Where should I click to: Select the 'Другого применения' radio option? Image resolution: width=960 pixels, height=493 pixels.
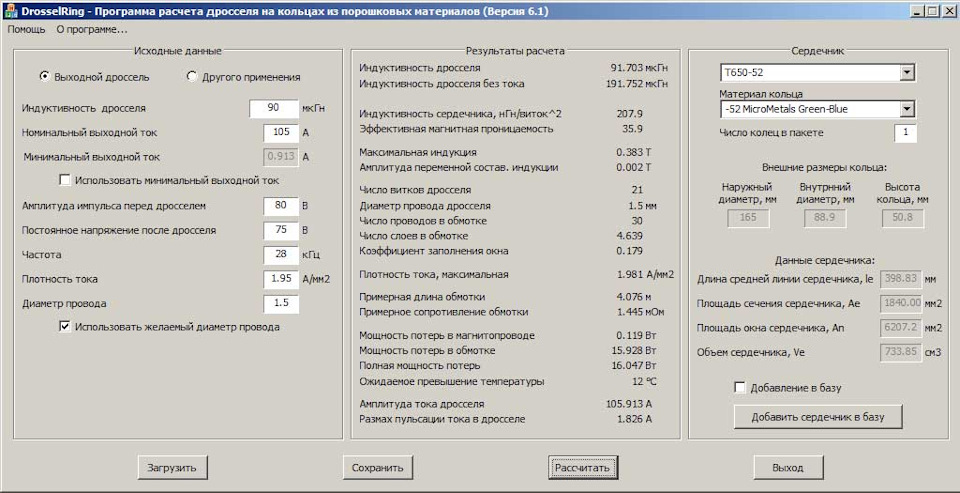coord(192,76)
